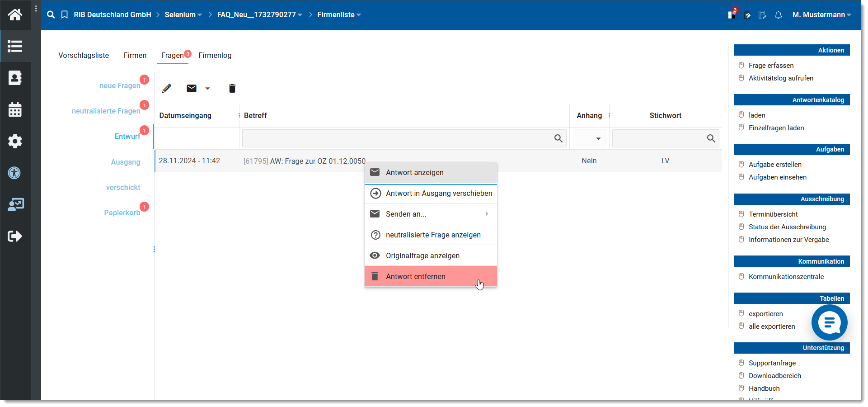The width and height of the screenshot is (868, 407).
Task: Click the logout icon in sidebar
Action: (x=15, y=236)
